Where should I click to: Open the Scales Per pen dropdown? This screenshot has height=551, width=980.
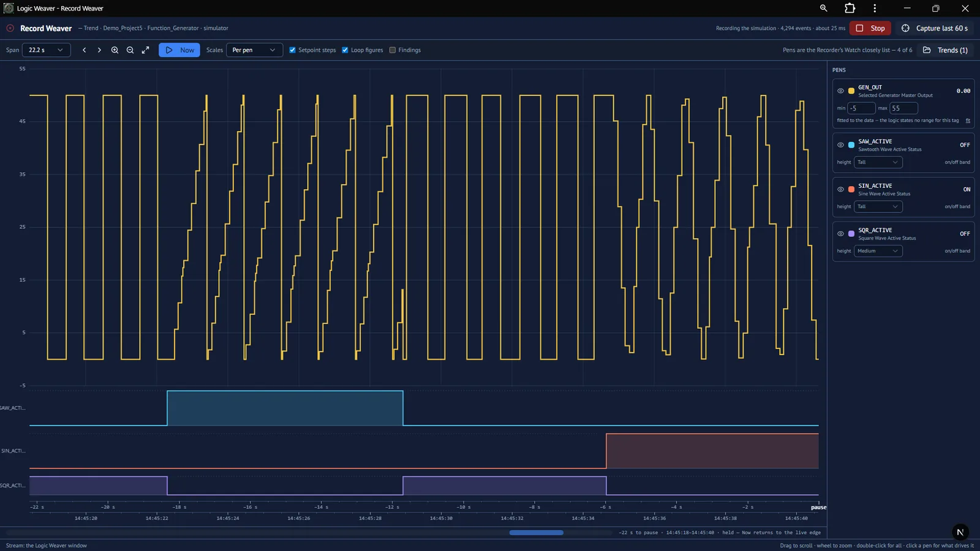click(x=254, y=50)
